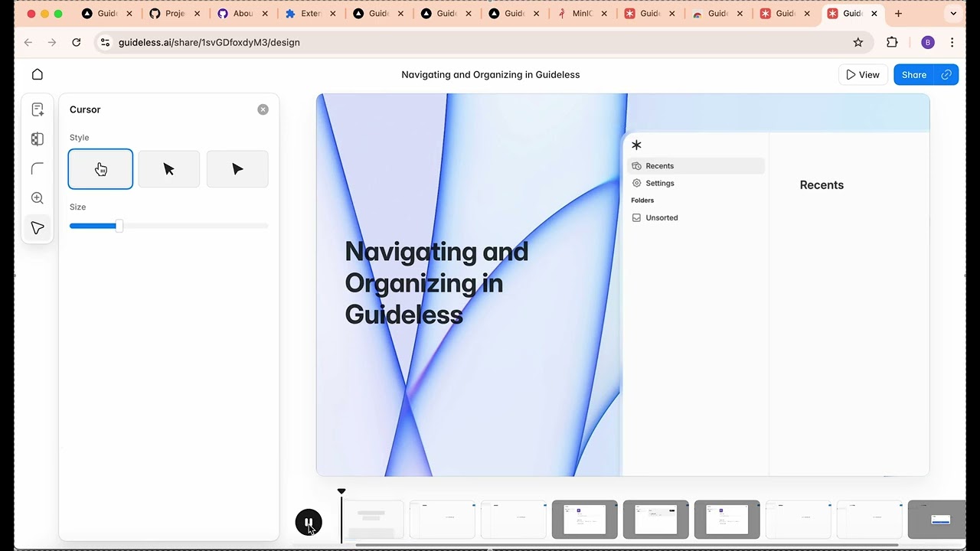Pause the guide playback
Viewport: 980px width, 551px height.
click(x=309, y=523)
